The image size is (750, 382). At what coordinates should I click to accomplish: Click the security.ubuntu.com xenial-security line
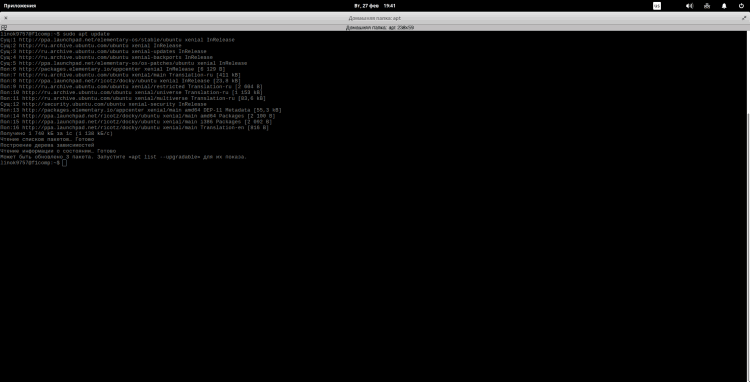click(x=103, y=104)
